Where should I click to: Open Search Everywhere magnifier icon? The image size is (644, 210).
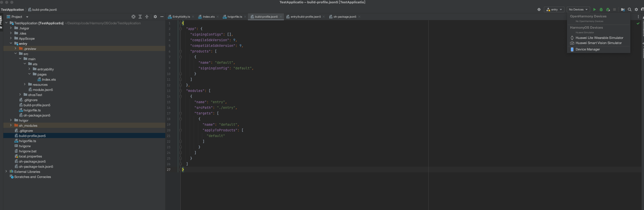[630, 9]
